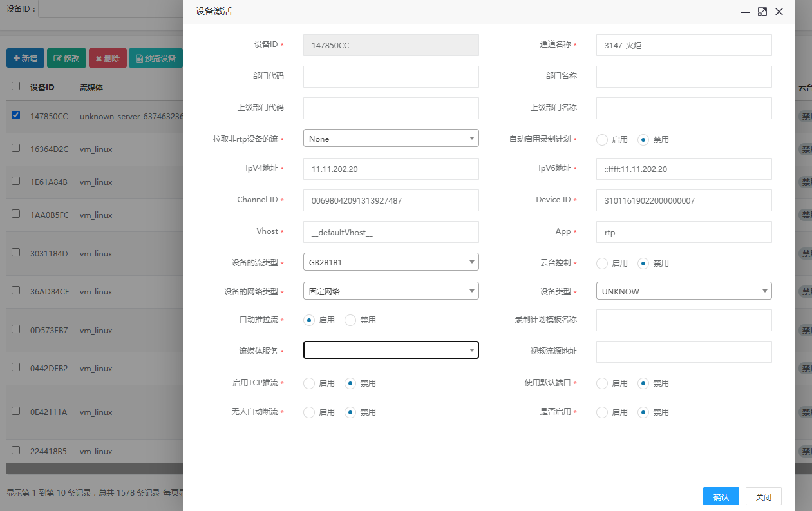Enable 启用TCP推流

coord(308,383)
